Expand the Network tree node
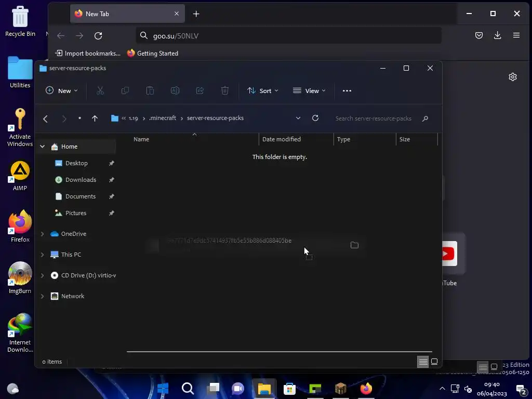This screenshot has width=532, height=399. point(43,296)
